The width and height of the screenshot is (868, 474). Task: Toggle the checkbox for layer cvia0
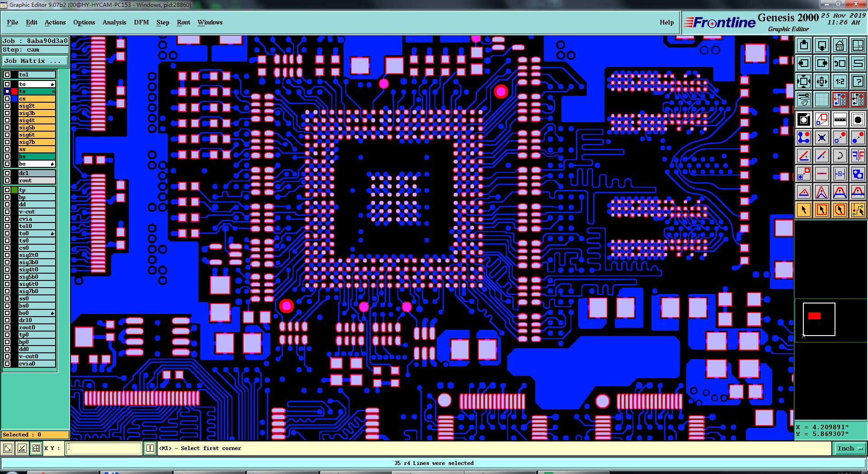(7, 364)
